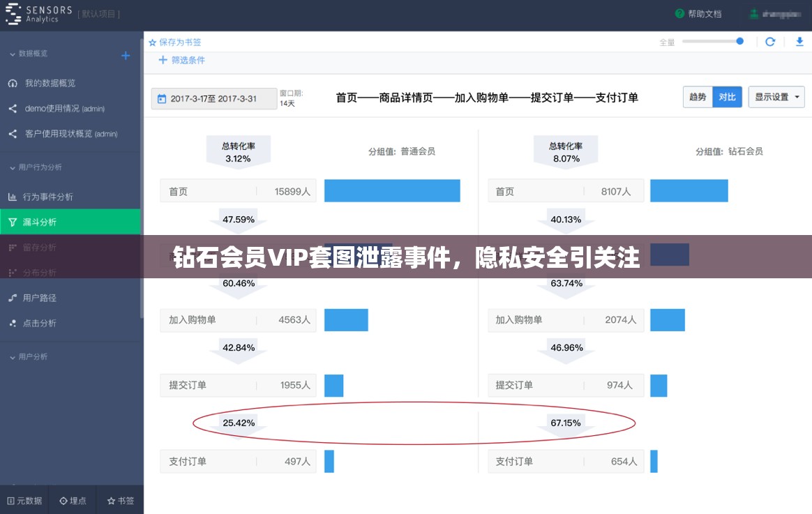Click the 加入购物单 2074人 row
The height and width of the screenshot is (514, 812).
(566, 320)
